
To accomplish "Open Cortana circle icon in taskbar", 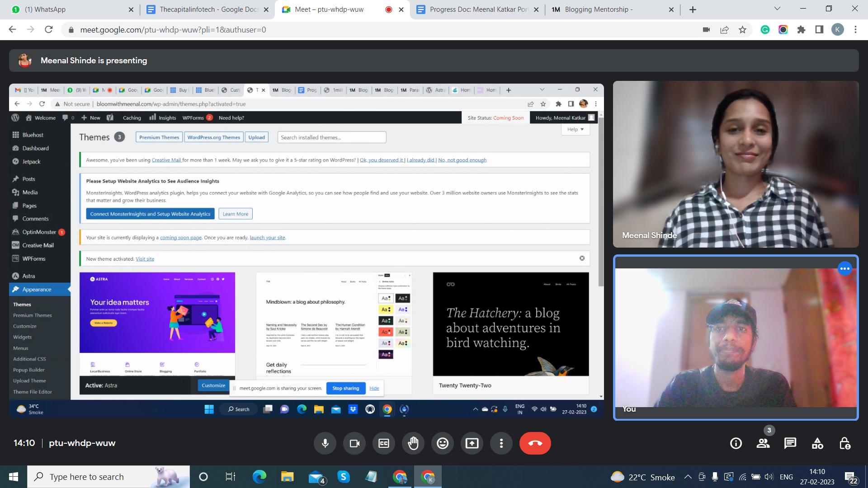I will [x=203, y=477].
